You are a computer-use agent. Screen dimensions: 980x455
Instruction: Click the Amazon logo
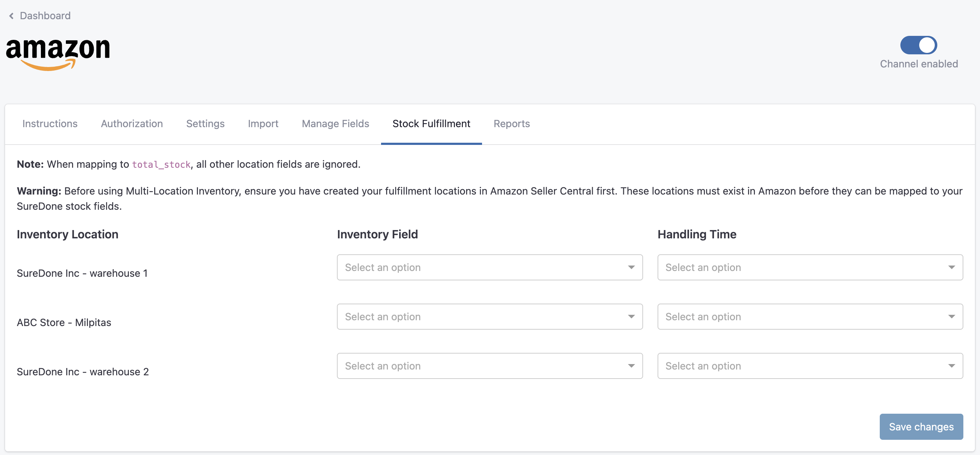click(x=58, y=54)
